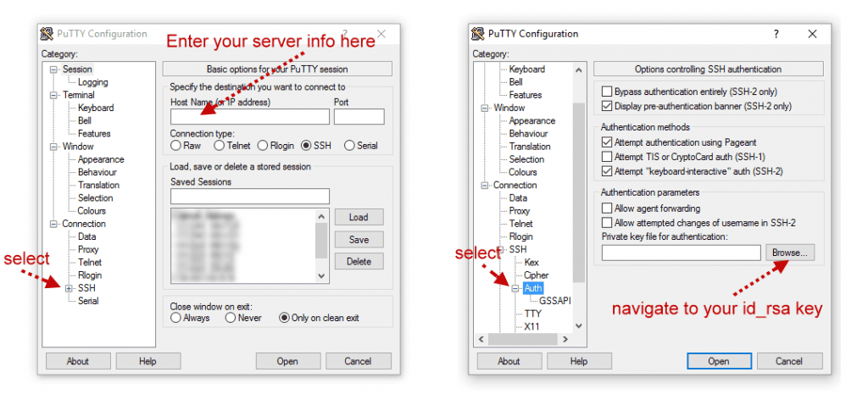
Task: Click About in right PuTTY window
Action: point(509,361)
